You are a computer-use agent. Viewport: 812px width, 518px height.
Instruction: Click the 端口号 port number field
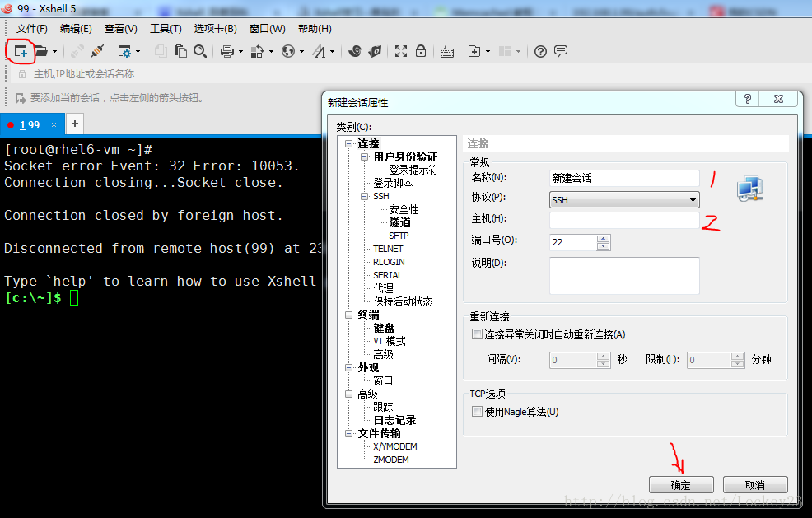572,242
